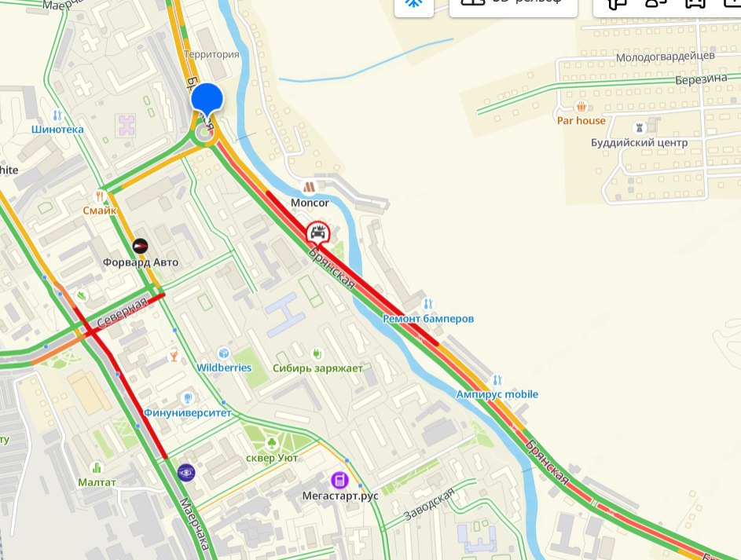Click the Par house food icon
Image resolution: width=741 pixels, height=560 pixels.
[x=581, y=106]
